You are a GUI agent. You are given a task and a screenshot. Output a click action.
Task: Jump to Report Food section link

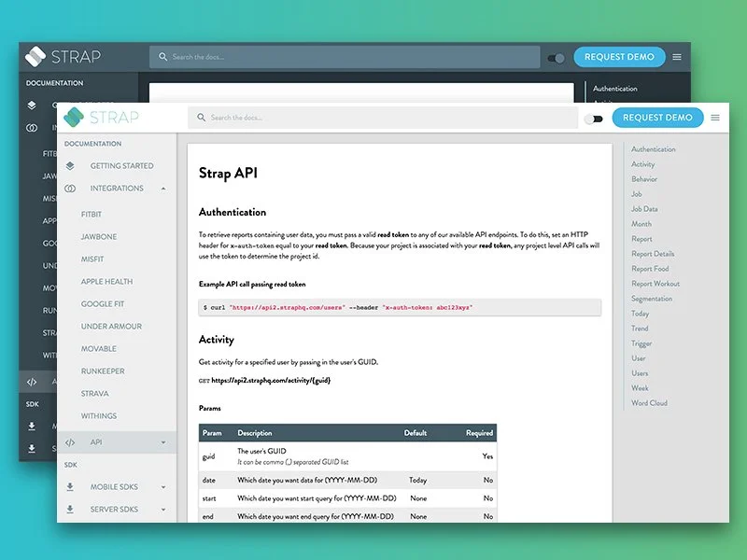pyautogui.click(x=650, y=269)
